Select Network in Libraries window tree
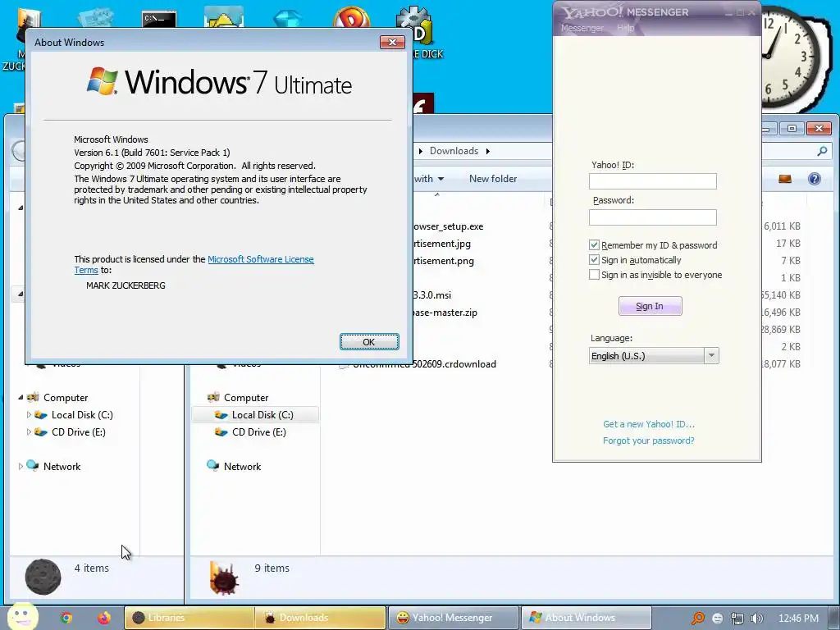The width and height of the screenshot is (840, 630). point(62,466)
